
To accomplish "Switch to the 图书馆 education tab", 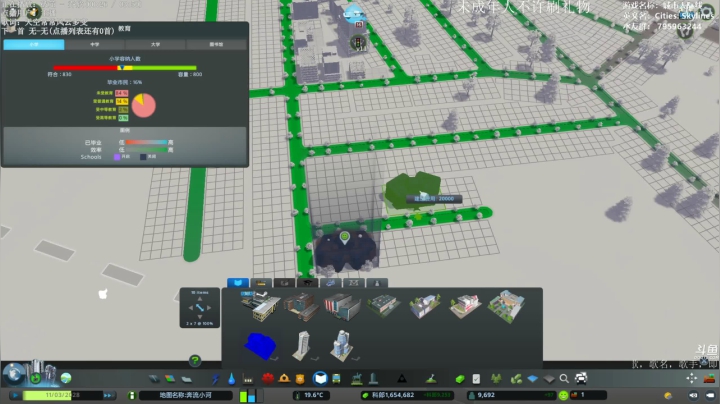I will coord(216,45).
